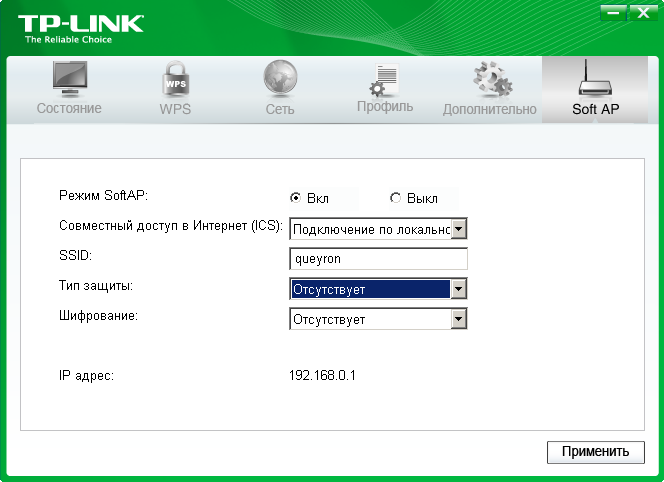
Task: Click the Режим SoftAP label
Action: [103, 196]
